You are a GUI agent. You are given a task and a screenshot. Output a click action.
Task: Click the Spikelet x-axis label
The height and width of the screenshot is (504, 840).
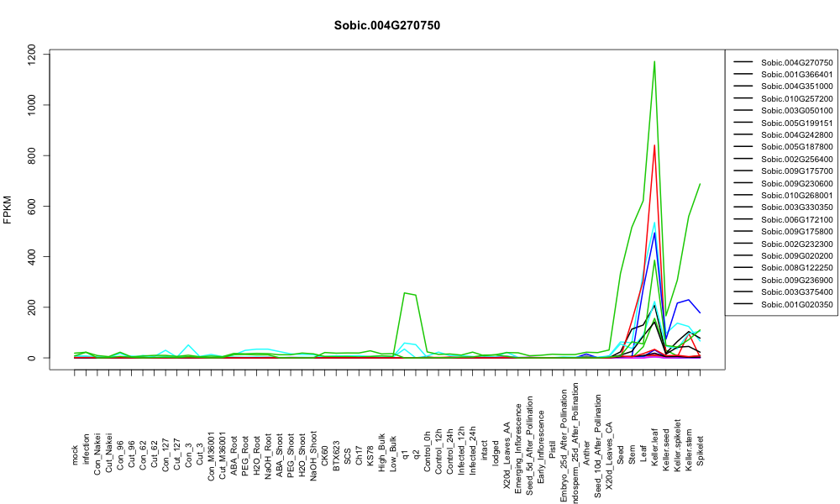pyautogui.click(x=701, y=450)
